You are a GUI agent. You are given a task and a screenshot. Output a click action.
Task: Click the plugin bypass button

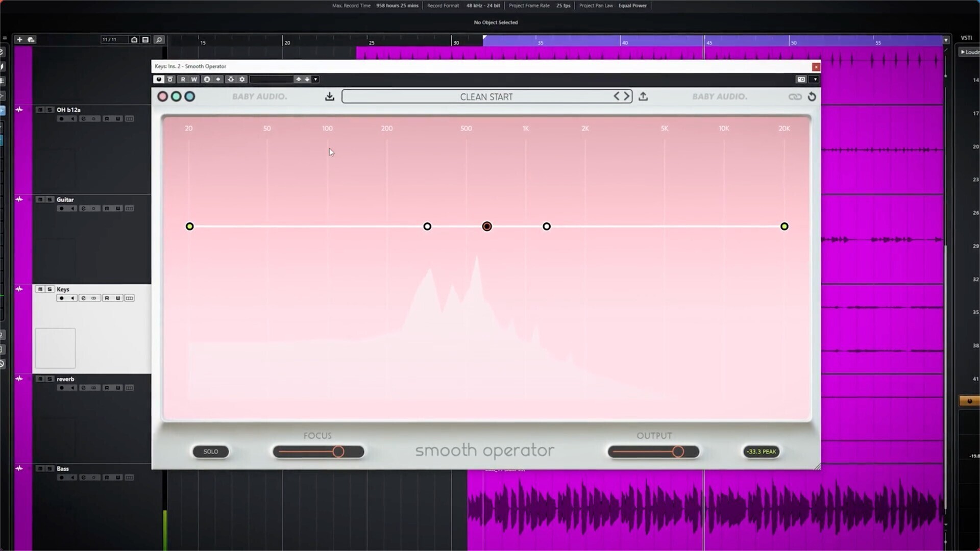pyautogui.click(x=170, y=79)
